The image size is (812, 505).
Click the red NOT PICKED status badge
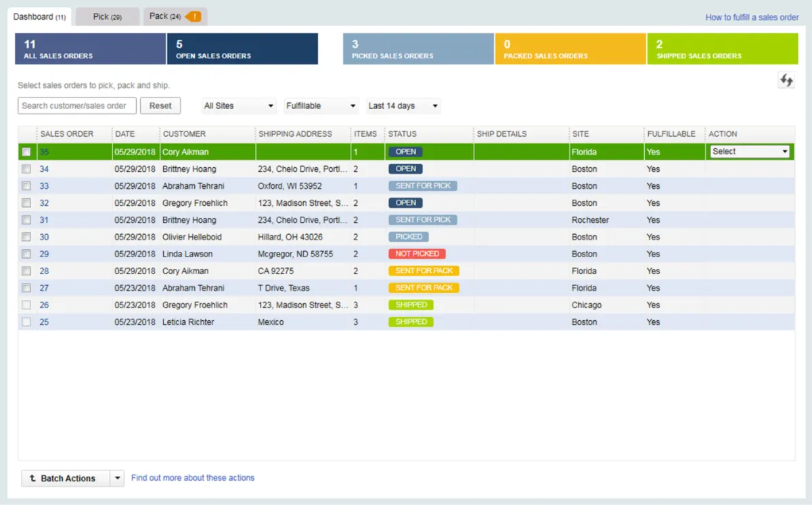tap(416, 254)
